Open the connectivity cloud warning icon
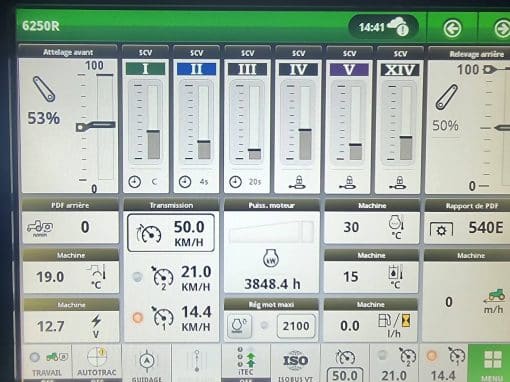This screenshot has width=510, height=382. [x=399, y=26]
